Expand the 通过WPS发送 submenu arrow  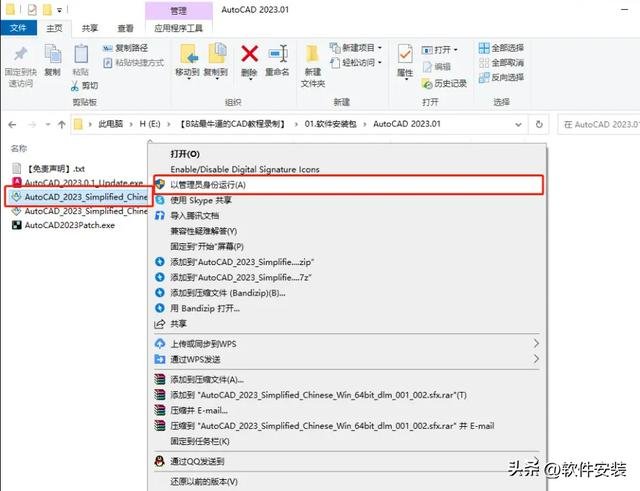(536, 359)
